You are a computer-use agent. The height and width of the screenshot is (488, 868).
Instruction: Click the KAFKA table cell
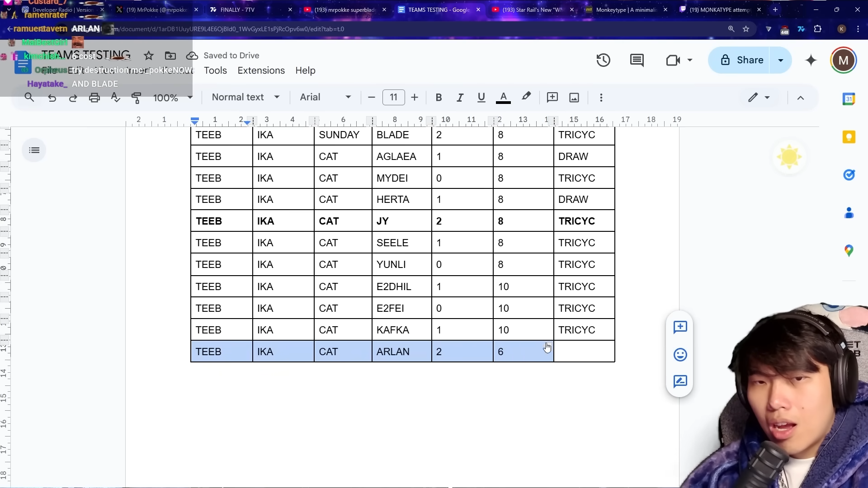tap(401, 330)
